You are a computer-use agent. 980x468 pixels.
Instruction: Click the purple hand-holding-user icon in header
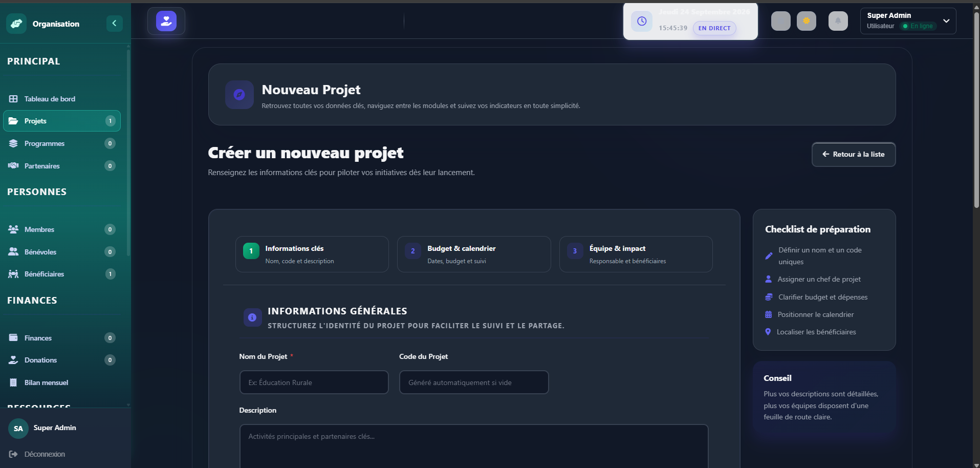click(x=166, y=21)
